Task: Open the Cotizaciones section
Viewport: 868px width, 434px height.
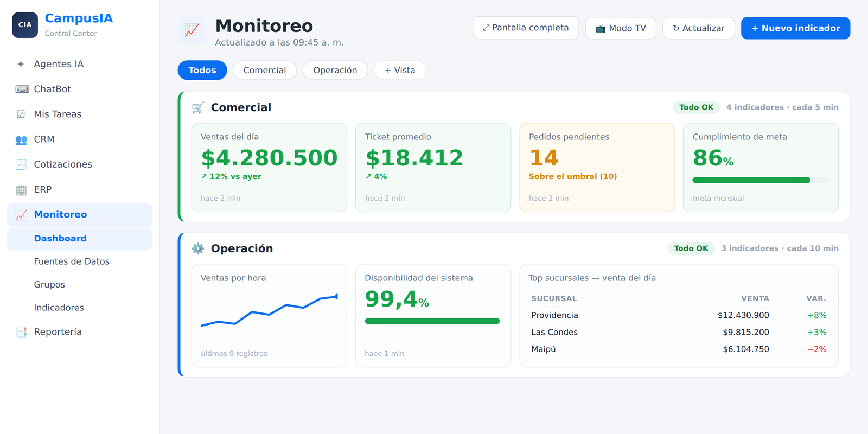Action: coord(80,164)
